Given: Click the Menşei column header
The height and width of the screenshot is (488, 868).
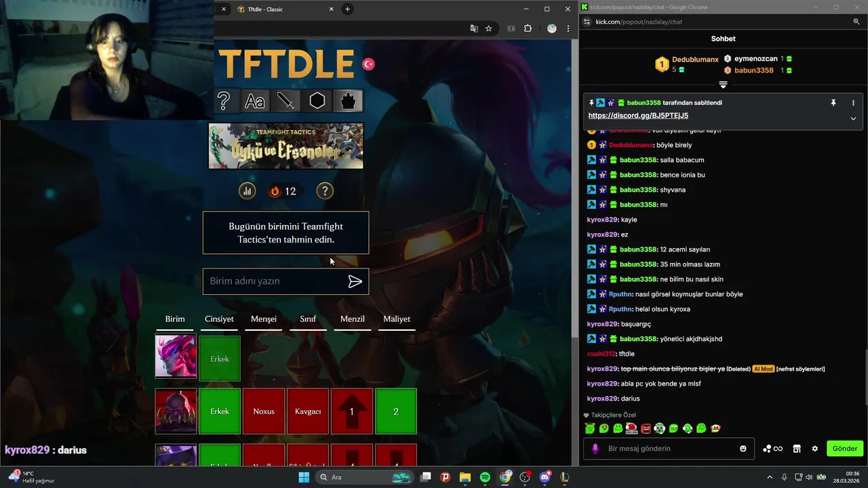Looking at the screenshot, I should coord(264,319).
